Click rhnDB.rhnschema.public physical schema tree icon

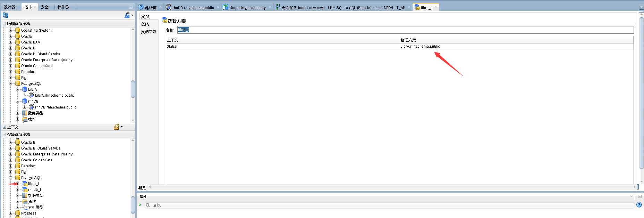pyautogui.click(x=32, y=107)
